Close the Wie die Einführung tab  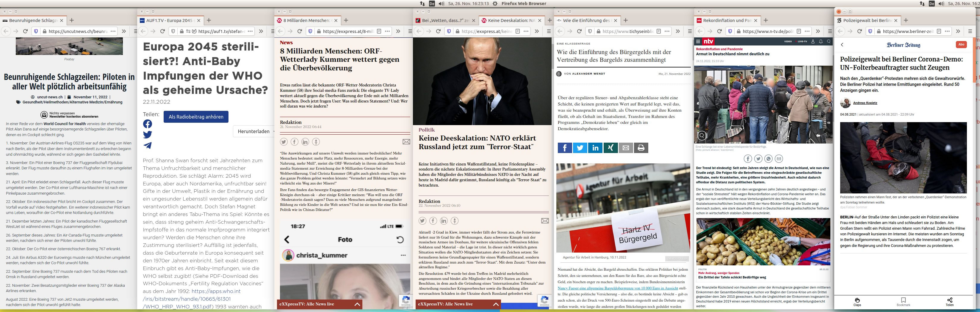click(616, 21)
